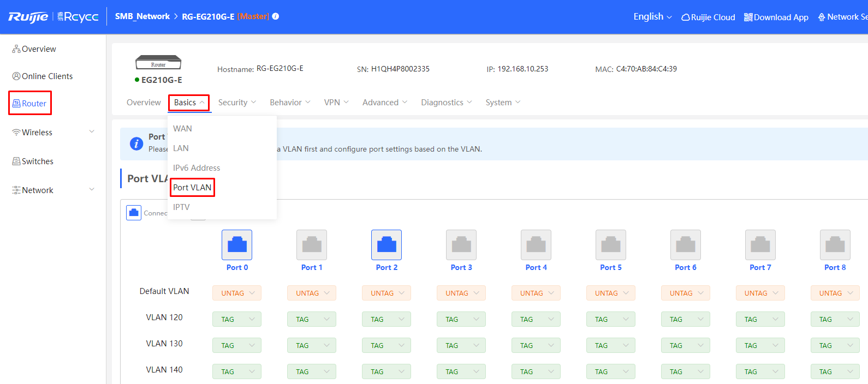Click the Default VLAN row label
Image resolution: width=868 pixels, height=384 pixels.
tap(164, 291)
